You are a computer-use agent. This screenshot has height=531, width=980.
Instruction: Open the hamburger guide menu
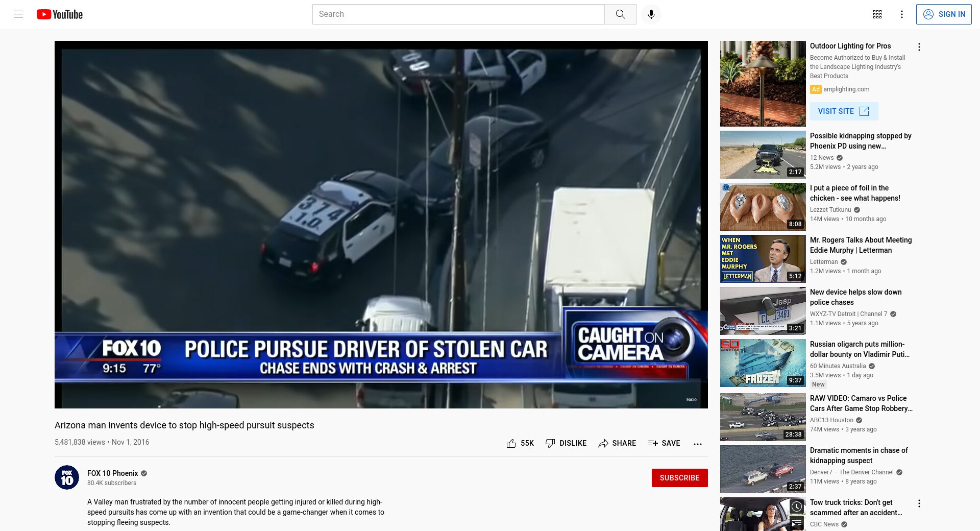click(18, 14)
